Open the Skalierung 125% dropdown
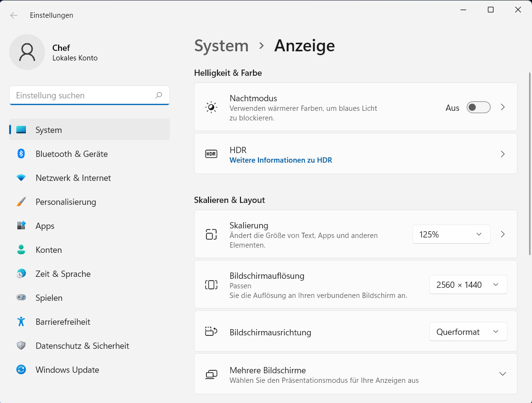532x403 pixels. pos(451,234)
